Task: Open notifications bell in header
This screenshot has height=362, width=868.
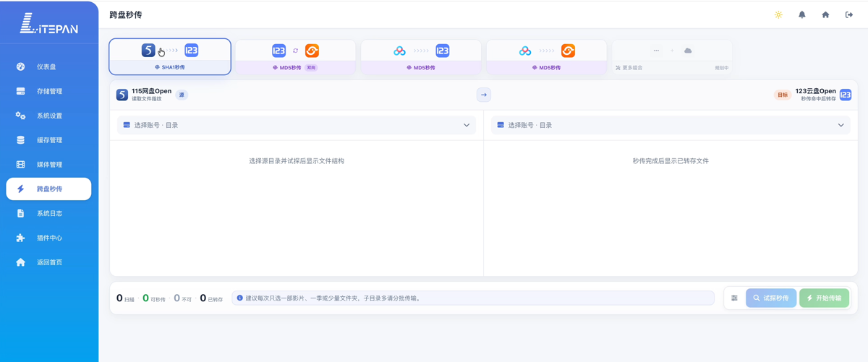Action: click(802, 14)
